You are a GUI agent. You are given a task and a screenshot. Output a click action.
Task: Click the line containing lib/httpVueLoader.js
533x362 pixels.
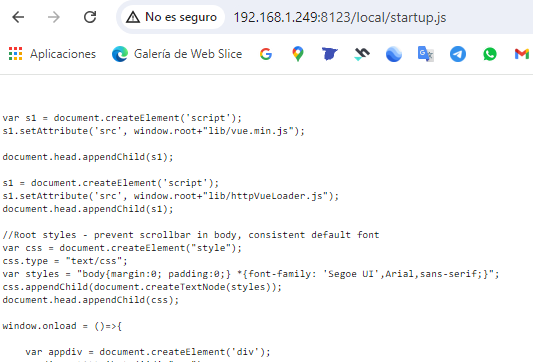click(x=171, y=196)
